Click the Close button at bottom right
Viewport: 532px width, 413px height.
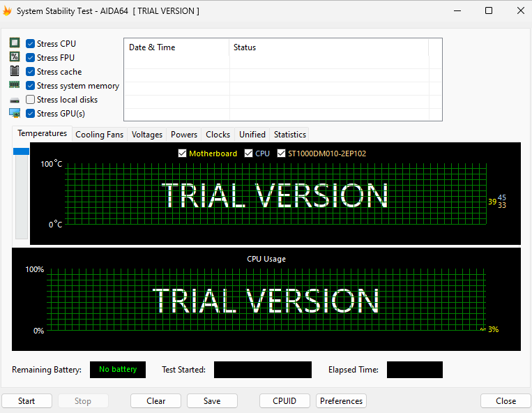tap(506, 400)
